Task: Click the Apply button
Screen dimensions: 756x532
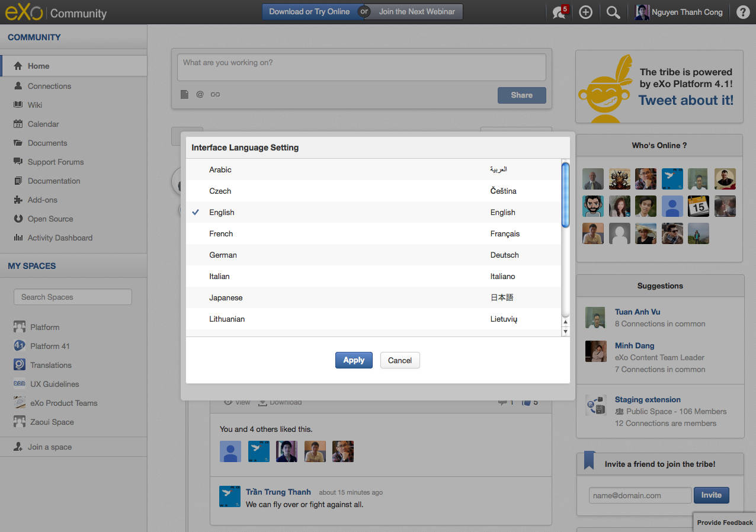Action: 354,360
